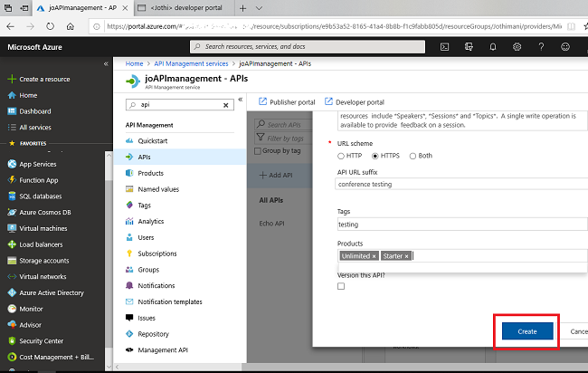Screen dimensions: 588x373
Task: Open Azure Cloud Shell icon
Action: click(444, 47)
